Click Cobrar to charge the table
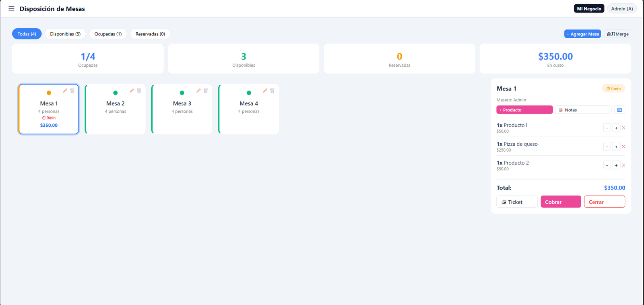Image resolution: width=644 pixels, height=305 pixels. pos(561,202)
